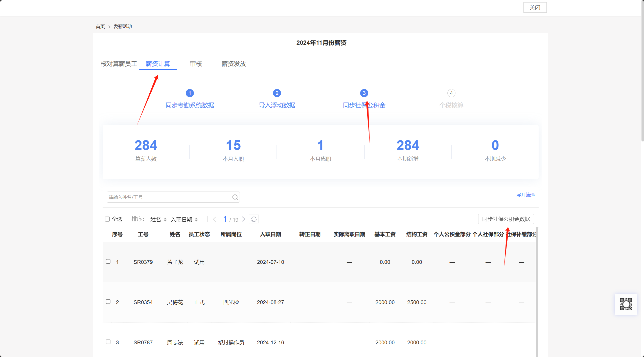Click the refresh list icon
Screen dimensions: 644x357
coord(254,219)
